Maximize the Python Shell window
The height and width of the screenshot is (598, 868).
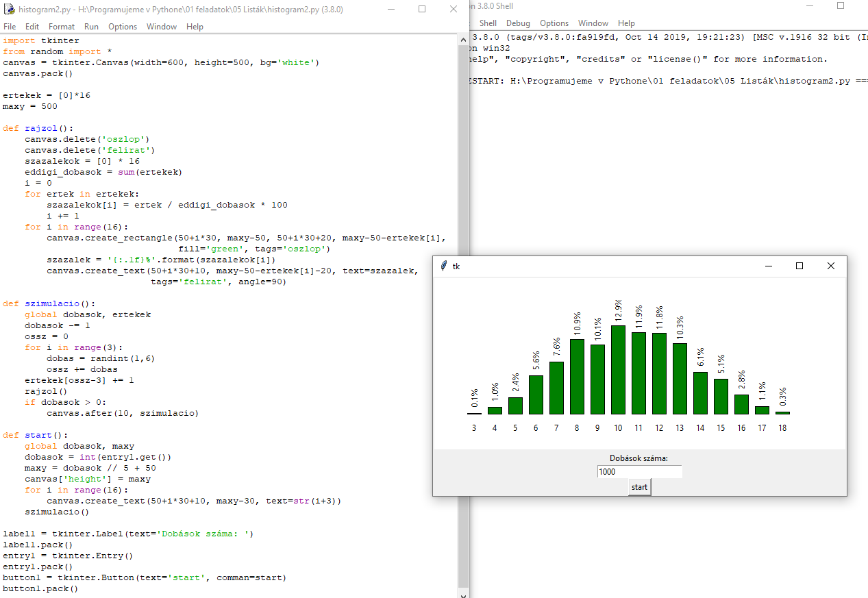coord(841,5)
